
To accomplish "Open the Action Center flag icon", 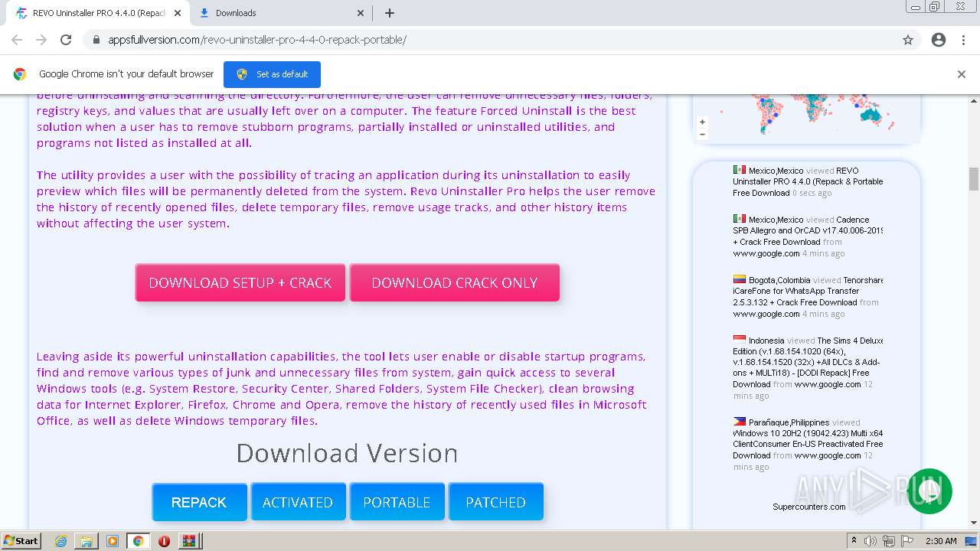I will tap(907, 541).
